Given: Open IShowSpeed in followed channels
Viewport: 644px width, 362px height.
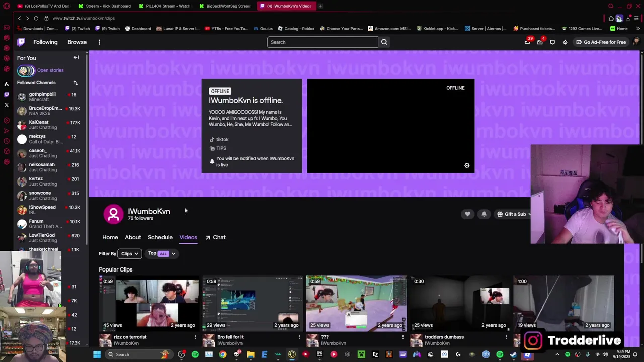Looking at the screenshot, I should (49, 210).
